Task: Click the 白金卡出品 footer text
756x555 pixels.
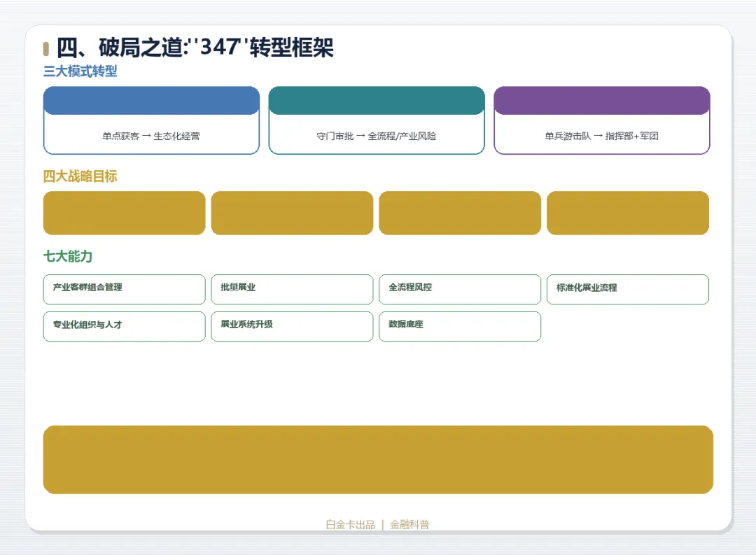Action: coord(351,525)
